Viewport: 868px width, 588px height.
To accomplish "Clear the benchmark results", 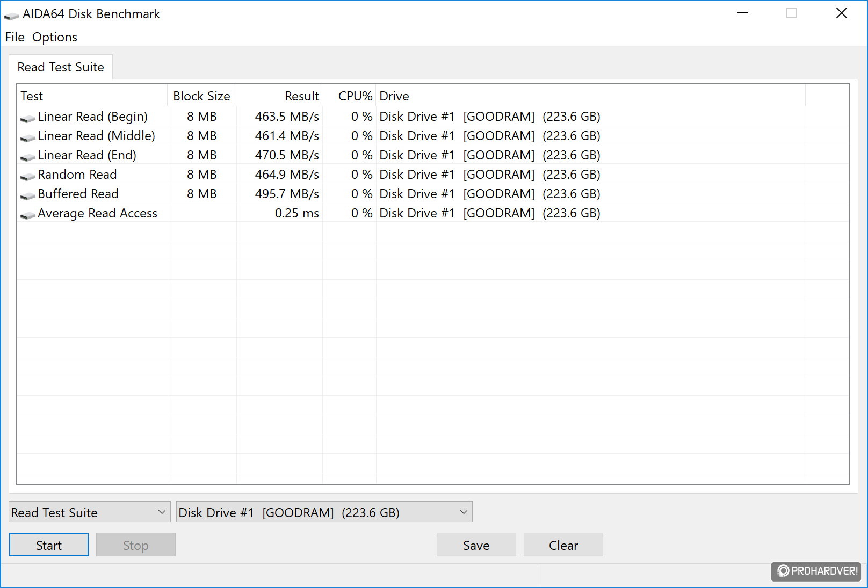I will click(x=563, y=545).
